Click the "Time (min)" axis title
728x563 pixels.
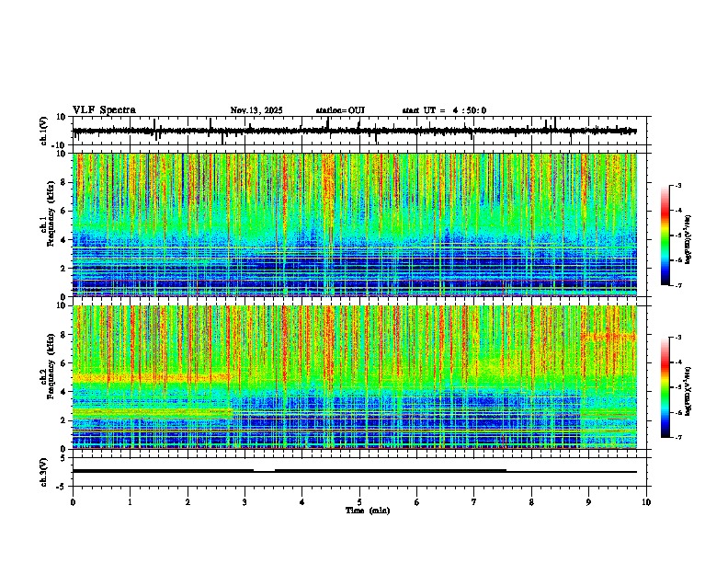(368, 511)
